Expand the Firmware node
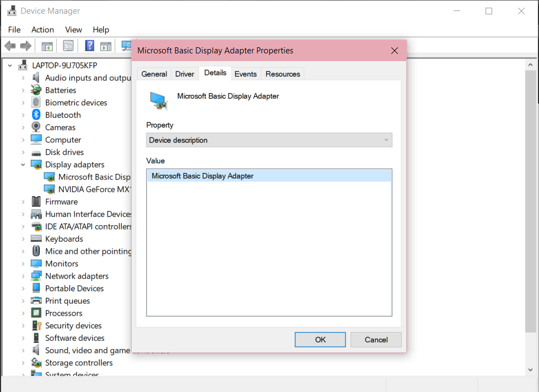539x392 pixels. [23, 202]
